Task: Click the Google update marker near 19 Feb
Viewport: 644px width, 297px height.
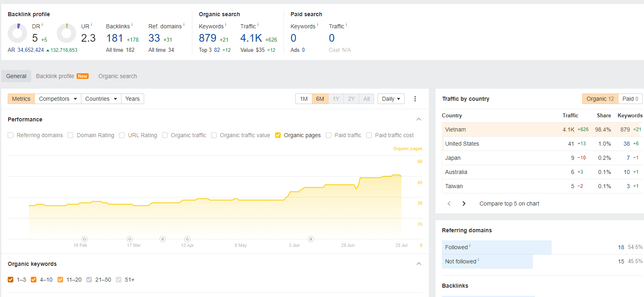Action: coord(84,239)
